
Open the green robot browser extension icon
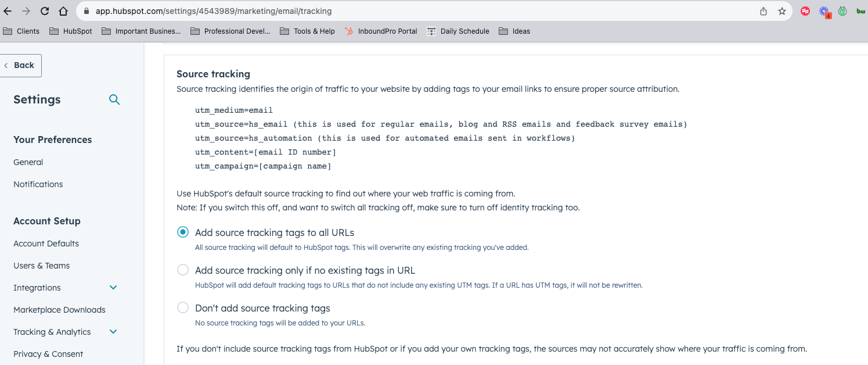tap(842, 11)
